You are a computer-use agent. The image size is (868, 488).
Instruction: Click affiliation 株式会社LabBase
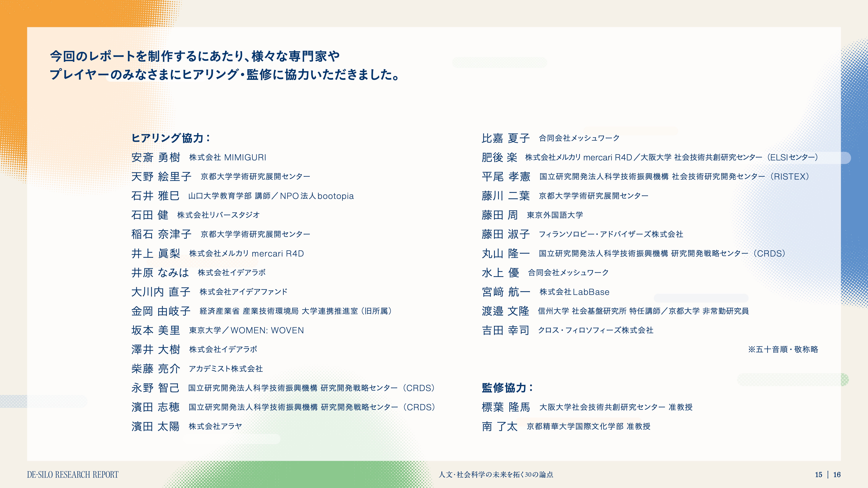click(575, 292)
